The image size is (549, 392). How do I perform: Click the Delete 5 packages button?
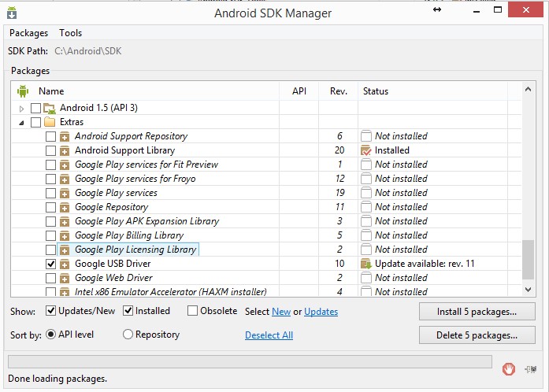click(477, 335)
